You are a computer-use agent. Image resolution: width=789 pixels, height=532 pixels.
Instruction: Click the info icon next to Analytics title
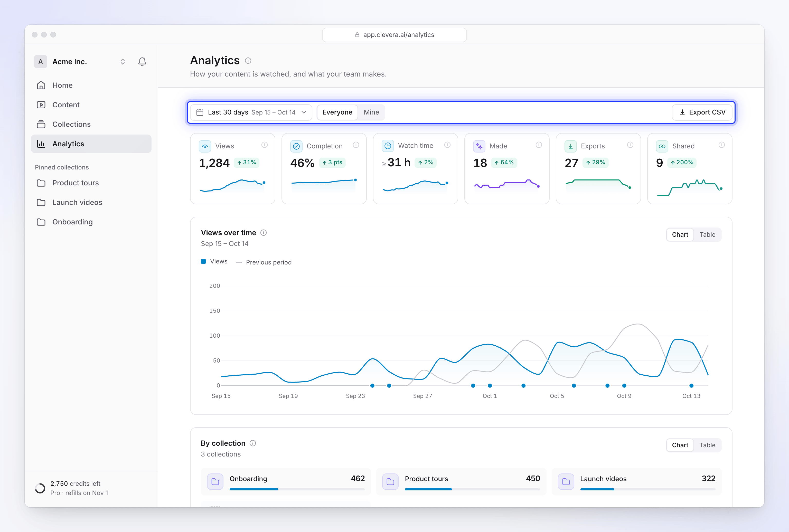(248, 61)
